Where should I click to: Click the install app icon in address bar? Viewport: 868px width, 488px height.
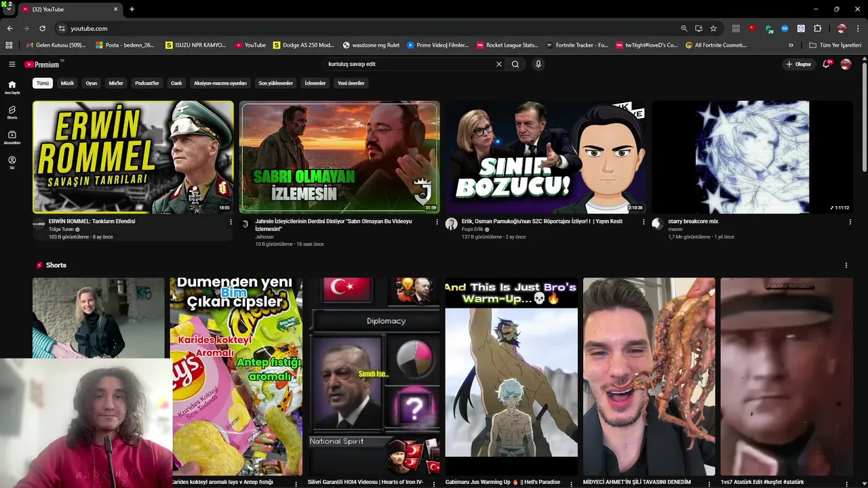coord(698,28)
